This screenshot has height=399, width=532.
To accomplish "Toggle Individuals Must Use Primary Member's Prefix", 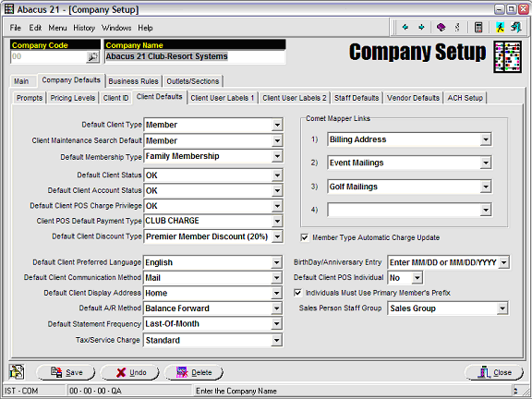I will 297,293.
